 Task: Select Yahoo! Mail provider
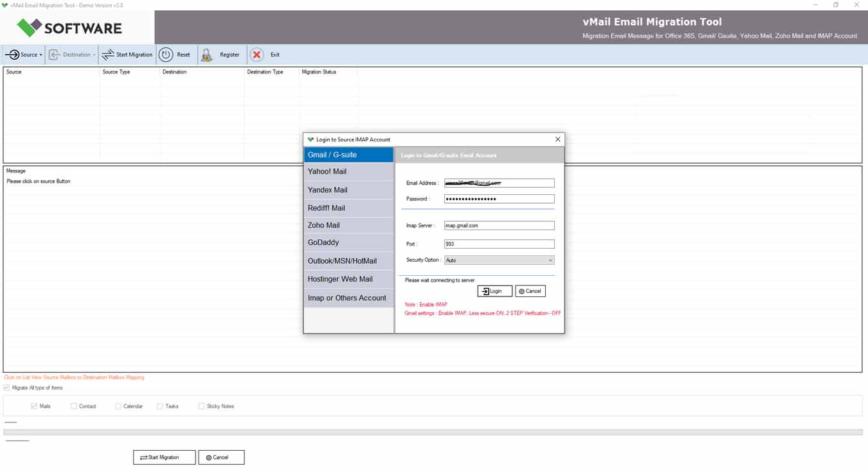point(348,172)
